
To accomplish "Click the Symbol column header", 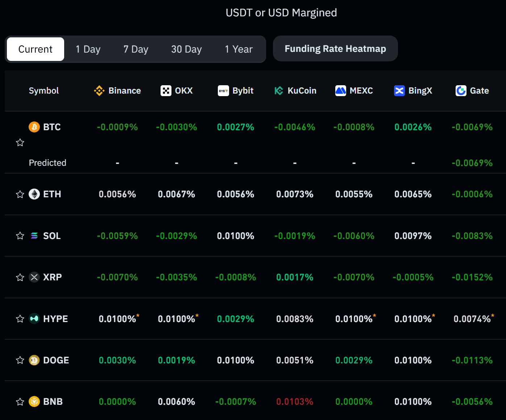I will [x=44, y=91].
